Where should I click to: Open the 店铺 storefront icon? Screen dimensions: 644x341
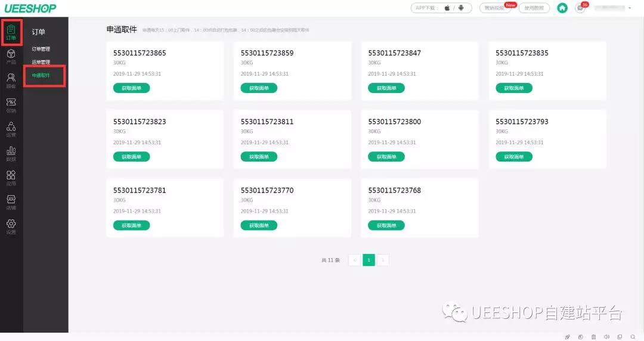pyautogui.click(x=11, y=202)
